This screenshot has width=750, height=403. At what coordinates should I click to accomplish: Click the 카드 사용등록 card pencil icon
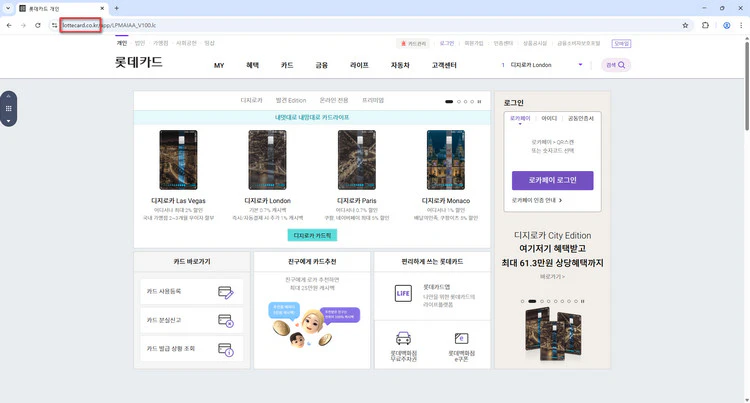click(225, 292)
